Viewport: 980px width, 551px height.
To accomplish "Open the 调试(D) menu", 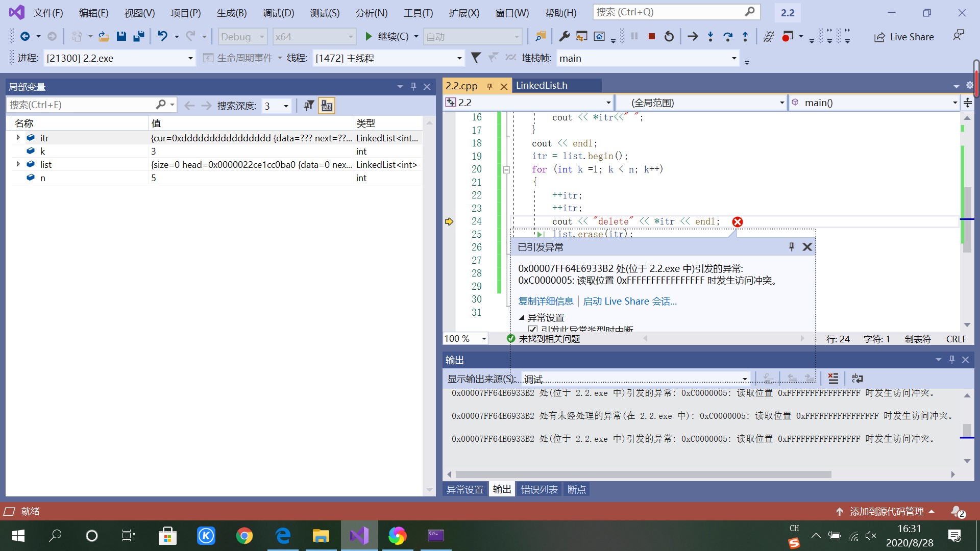I will [x=278, y=13].
